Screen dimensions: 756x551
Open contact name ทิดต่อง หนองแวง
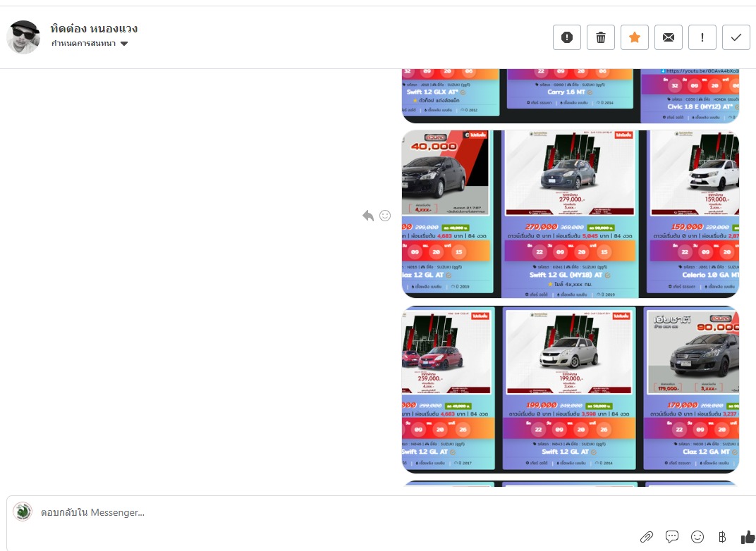[94, 28]
